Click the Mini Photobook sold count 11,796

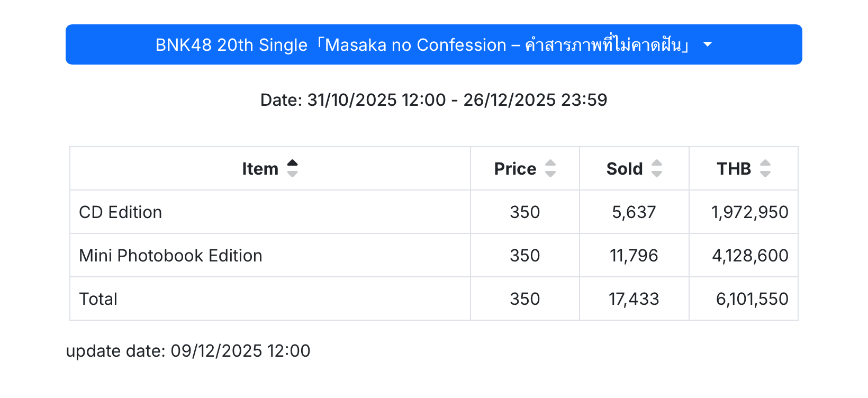pyautogui.click(x=634, y=256)
